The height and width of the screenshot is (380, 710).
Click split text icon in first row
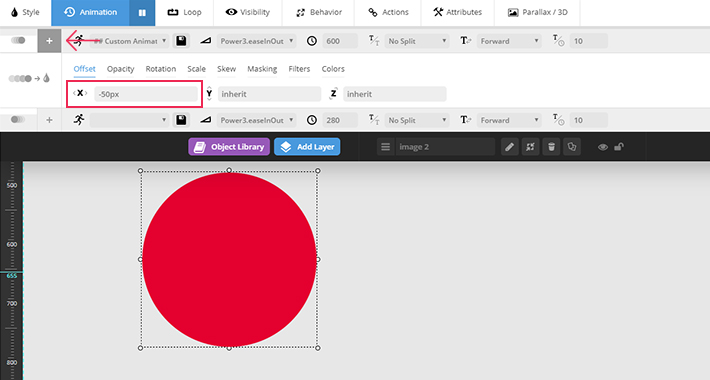pos(374,41)
